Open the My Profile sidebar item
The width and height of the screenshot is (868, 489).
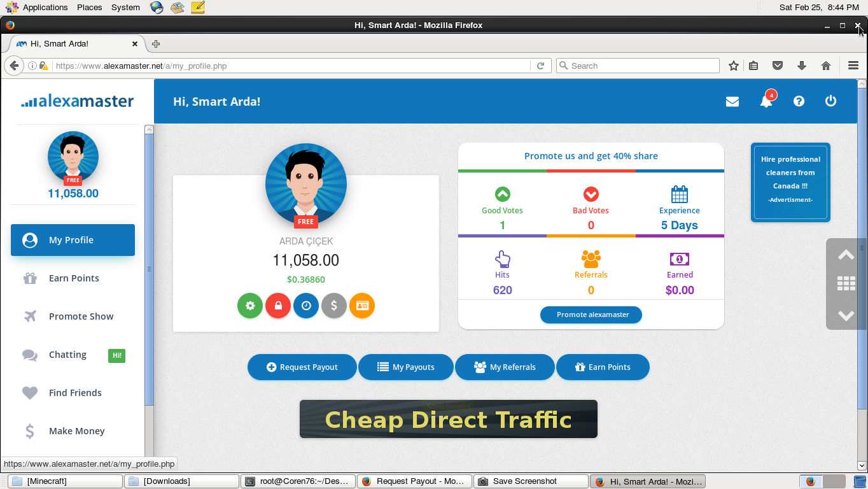73,240
